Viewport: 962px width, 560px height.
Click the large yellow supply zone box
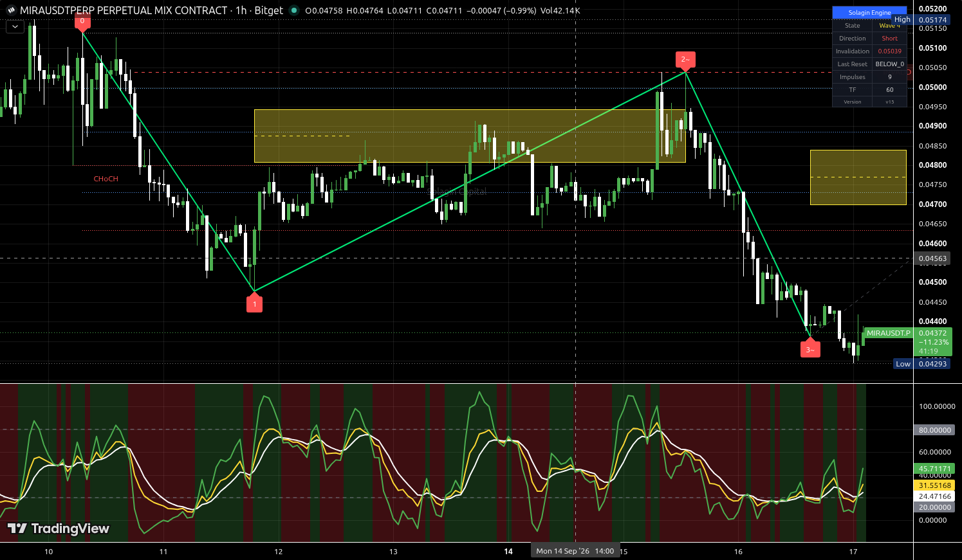tap(470, 136)
